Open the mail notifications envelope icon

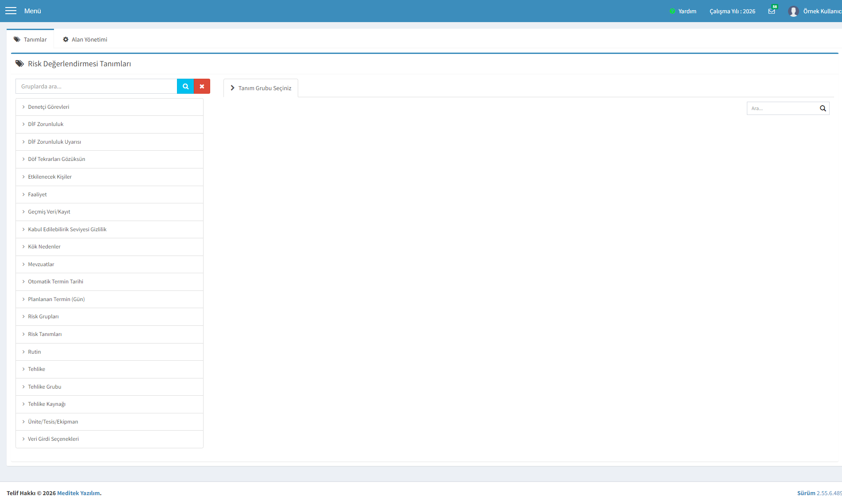tap(772, 11)
